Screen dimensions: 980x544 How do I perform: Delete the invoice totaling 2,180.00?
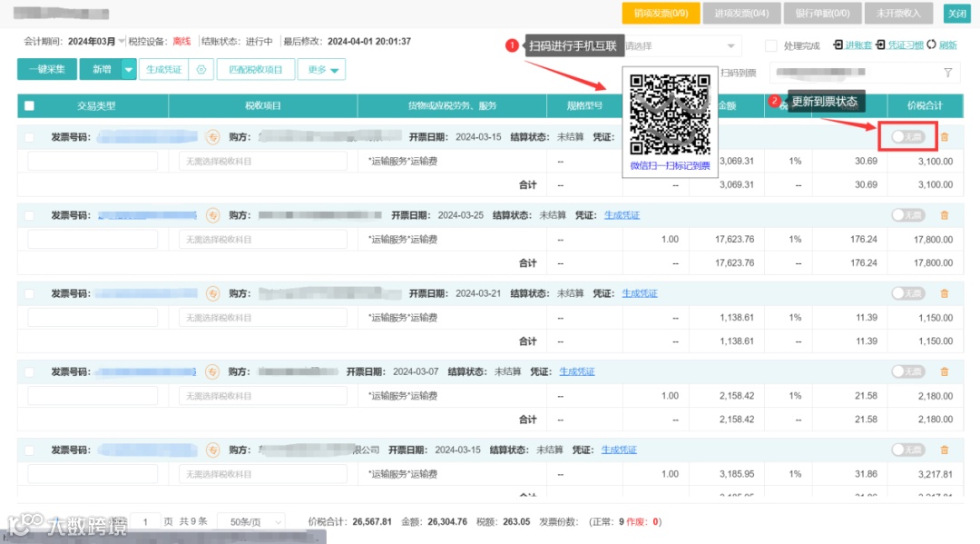tap(945, 371)
